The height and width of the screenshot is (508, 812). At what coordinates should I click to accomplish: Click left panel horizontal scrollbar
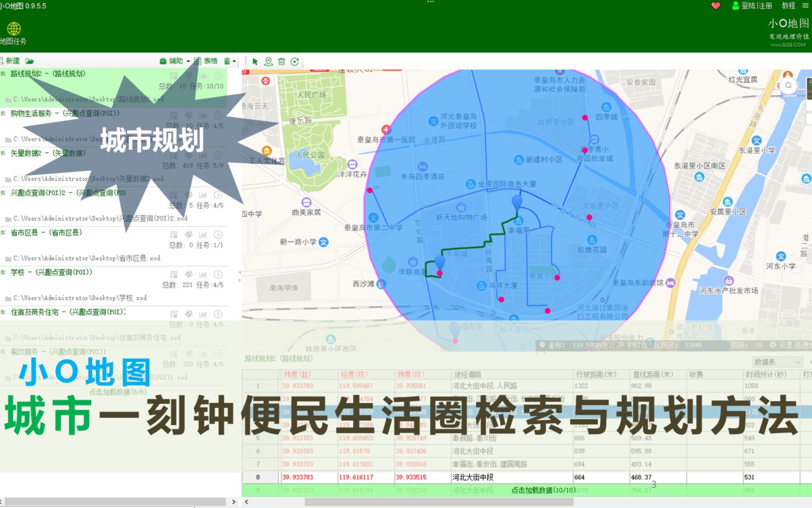pyautogui.click(x=115, y=502)
